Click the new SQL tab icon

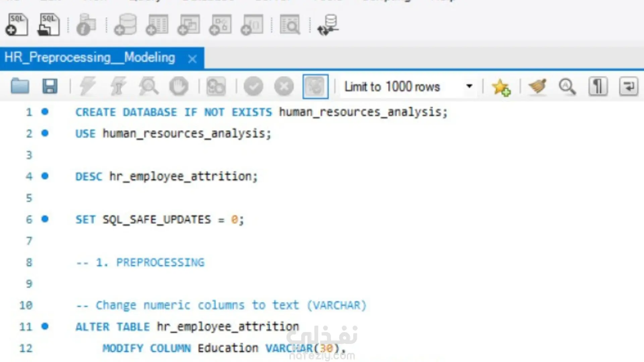16,25
